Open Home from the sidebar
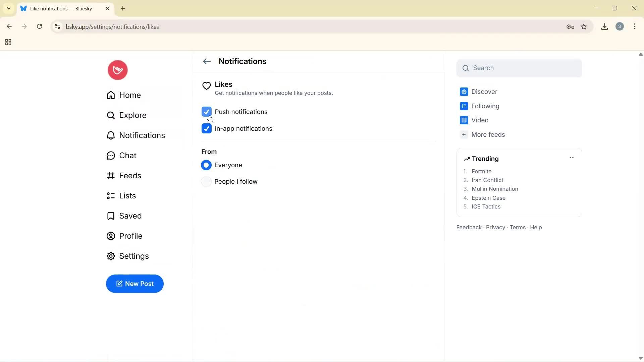The height and width of the screenshot is (362, 644). (130, 95)
